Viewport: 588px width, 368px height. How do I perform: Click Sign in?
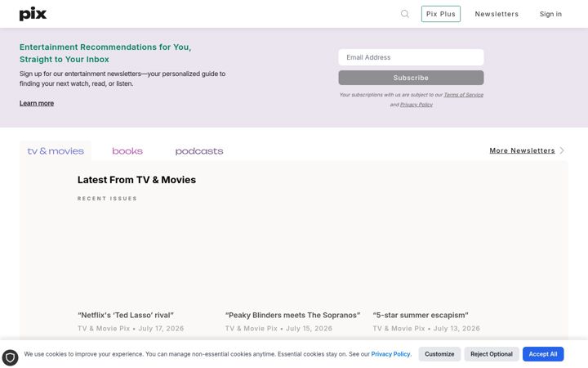point(550,14)
